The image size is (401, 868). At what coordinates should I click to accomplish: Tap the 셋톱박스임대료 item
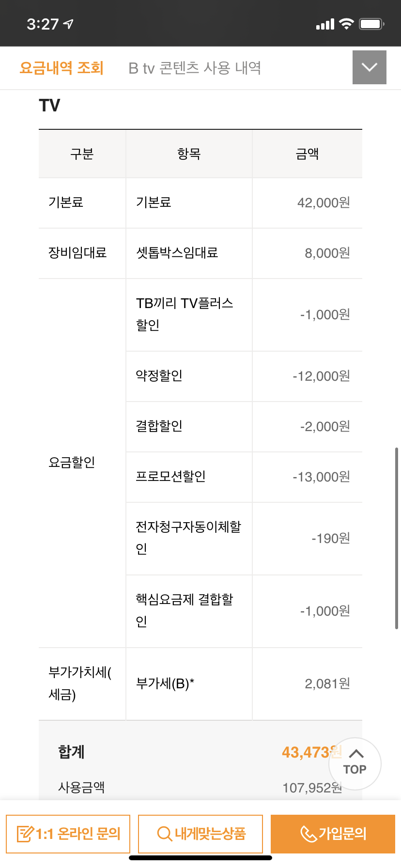tap(177, 253)
